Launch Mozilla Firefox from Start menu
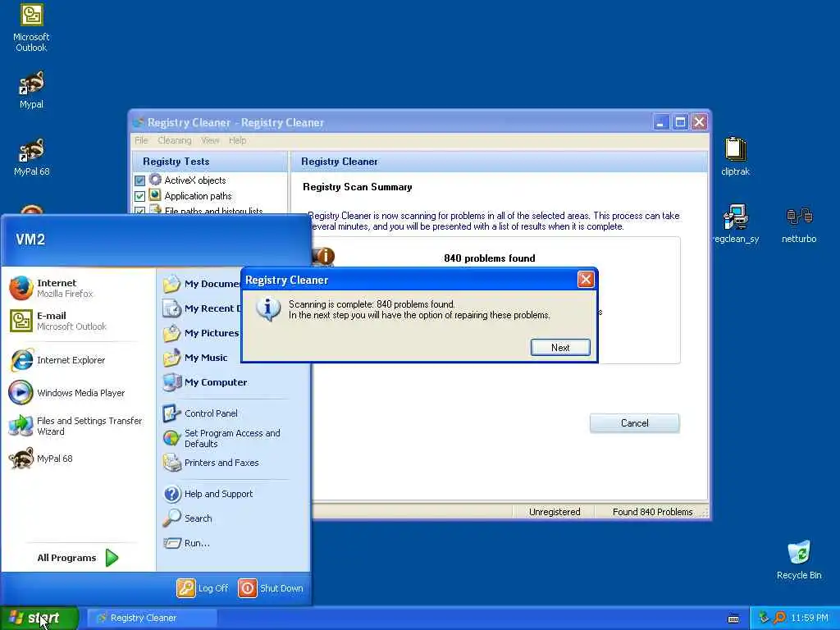This screenshot has width=840, height=630. 80,288
